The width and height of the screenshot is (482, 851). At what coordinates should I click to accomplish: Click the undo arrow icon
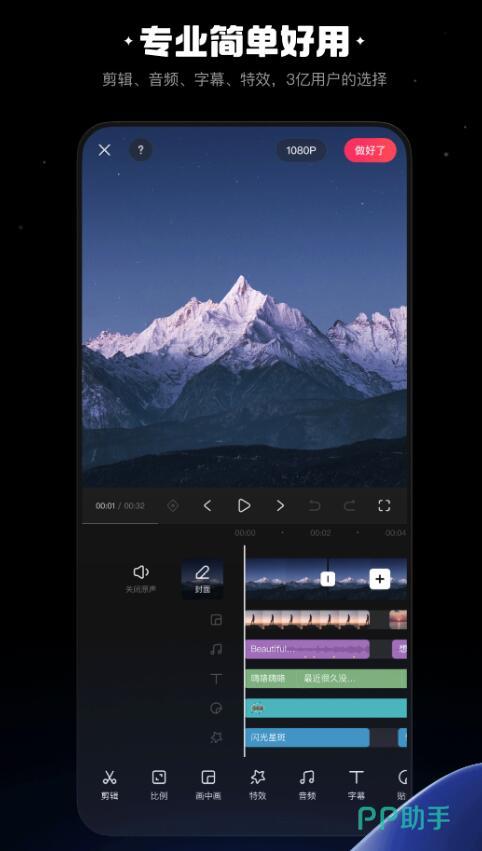(314, 506)
